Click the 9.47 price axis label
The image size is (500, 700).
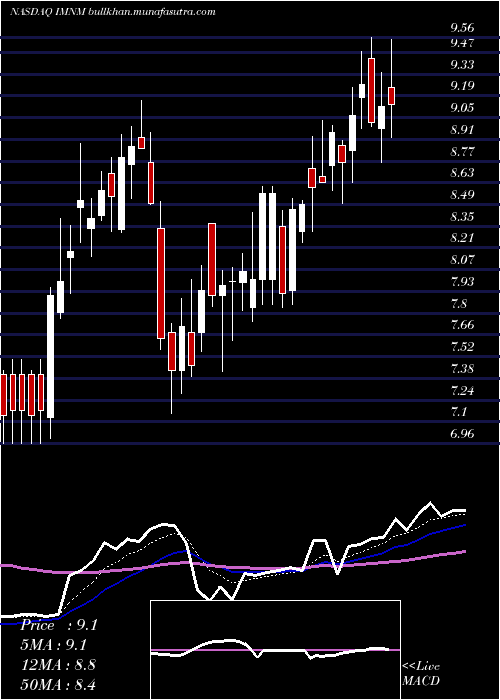pos(462,43)
